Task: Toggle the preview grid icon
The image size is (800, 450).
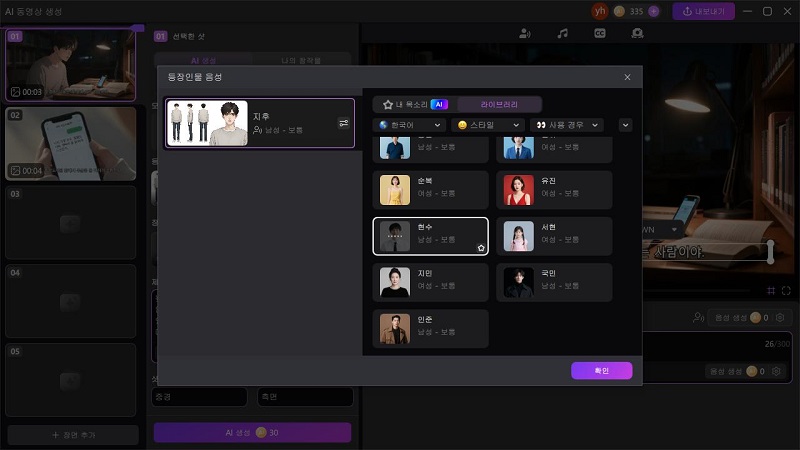Action: 771,291
